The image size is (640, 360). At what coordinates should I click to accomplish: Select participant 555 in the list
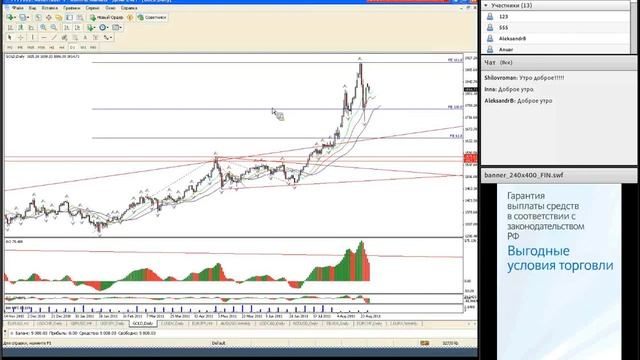tap(556, 27)
